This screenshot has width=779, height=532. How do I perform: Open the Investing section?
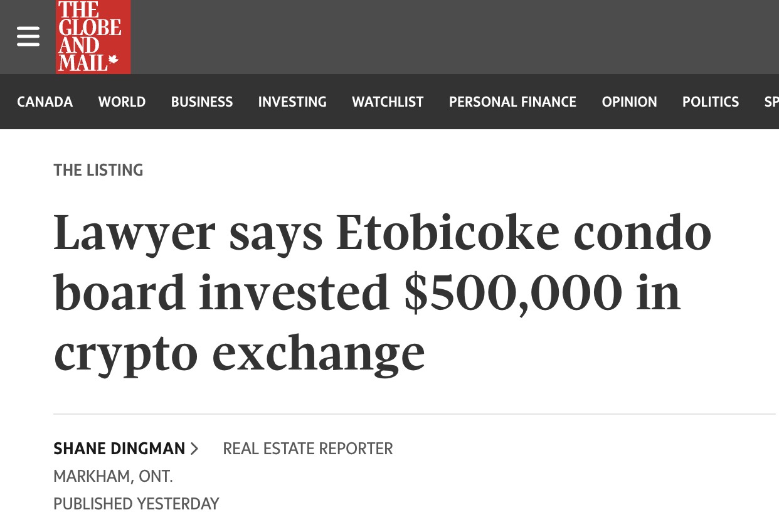pyautogui.click(x=292, y=102)
